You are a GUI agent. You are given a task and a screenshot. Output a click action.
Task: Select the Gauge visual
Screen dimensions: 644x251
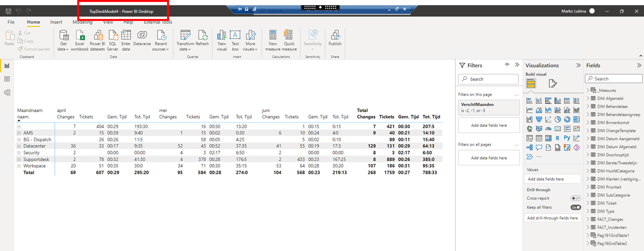pos(548,129)
